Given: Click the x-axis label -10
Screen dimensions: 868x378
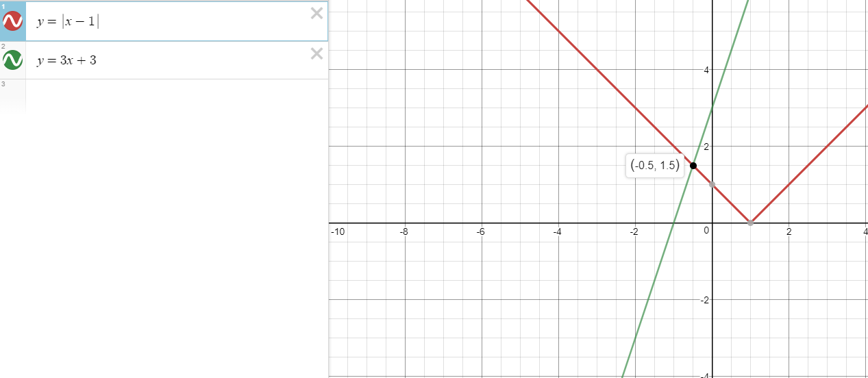Looking at the screenshot, I should click(338, 231).
